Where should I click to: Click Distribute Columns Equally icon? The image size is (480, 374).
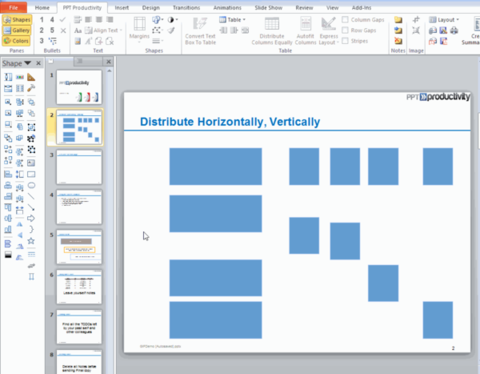[x=272, y=24]
